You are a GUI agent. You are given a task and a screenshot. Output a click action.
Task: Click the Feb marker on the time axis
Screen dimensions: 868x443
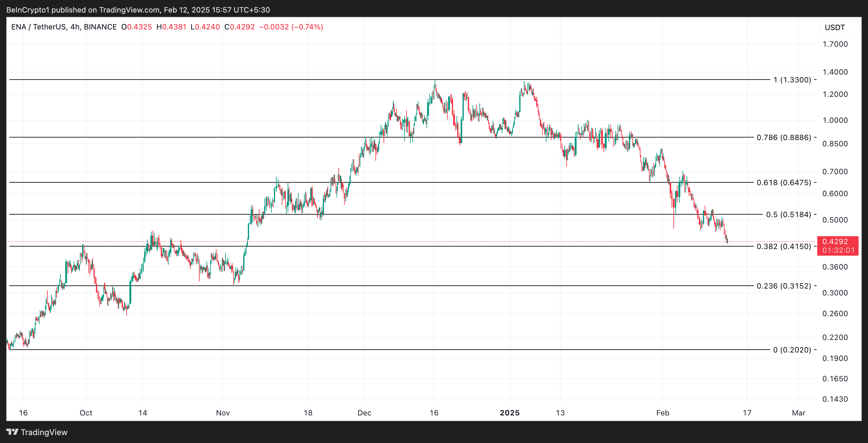(662, 413)
